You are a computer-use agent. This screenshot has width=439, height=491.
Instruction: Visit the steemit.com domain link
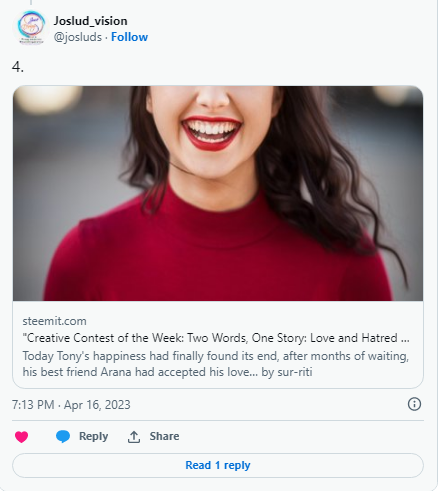54,321
